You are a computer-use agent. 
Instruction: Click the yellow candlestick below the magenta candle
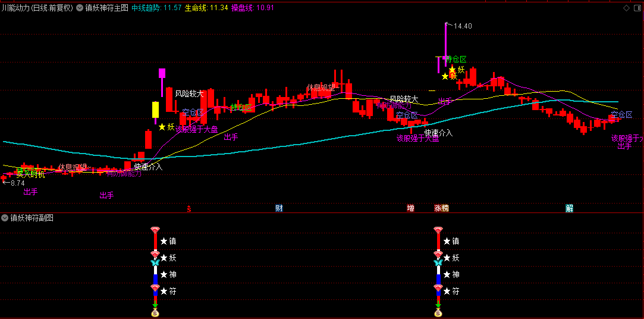click(155, 110)
